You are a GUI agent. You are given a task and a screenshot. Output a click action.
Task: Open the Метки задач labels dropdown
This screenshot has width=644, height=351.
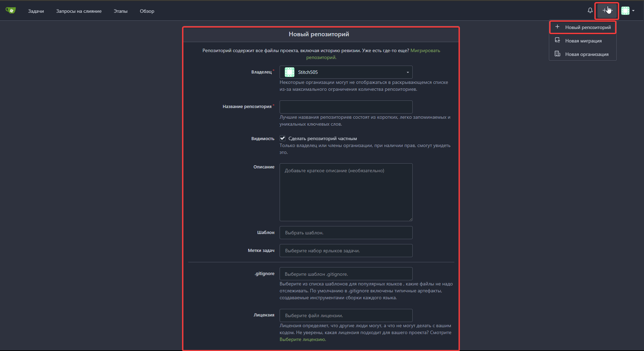pyautogui.click(x=346, y=251)
